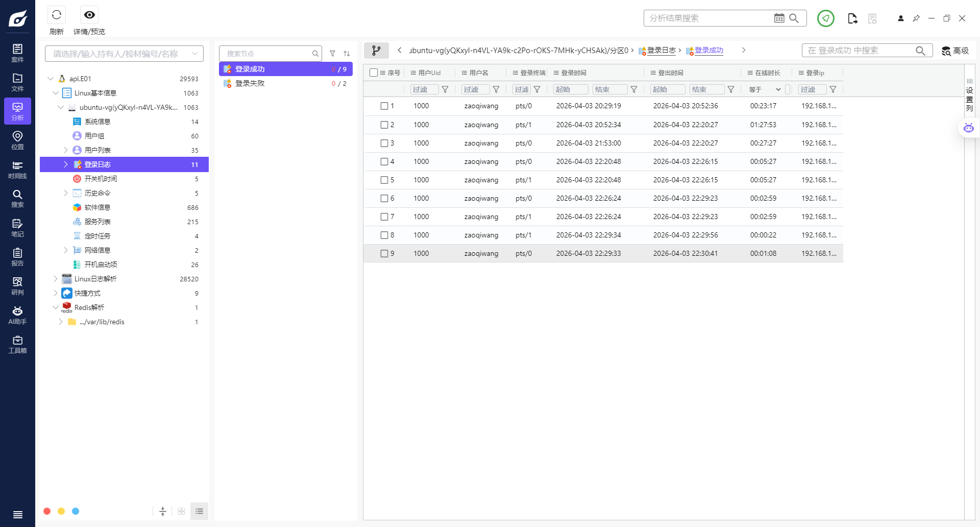Open the AI助手 sidebar section
Image resolution: width=980 pixels, height=527 pixels.
pos(17,315)
